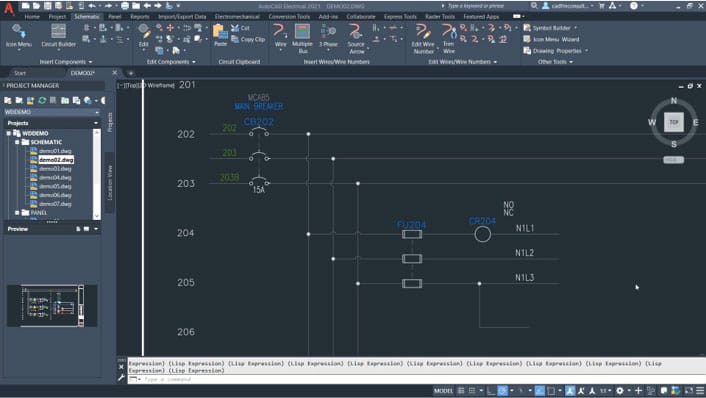Collapse the WDDEMO project tree node
706x398 pixels.
tap(9, 133)
